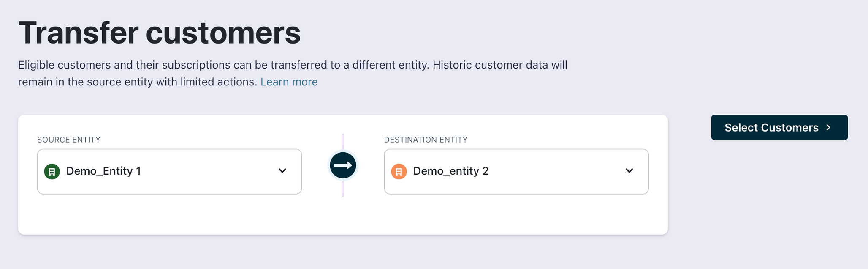This screenshot has height=269, width=868.
Task: Click the orange building icon for Demo_entity 2
Action: pos(399,171)
